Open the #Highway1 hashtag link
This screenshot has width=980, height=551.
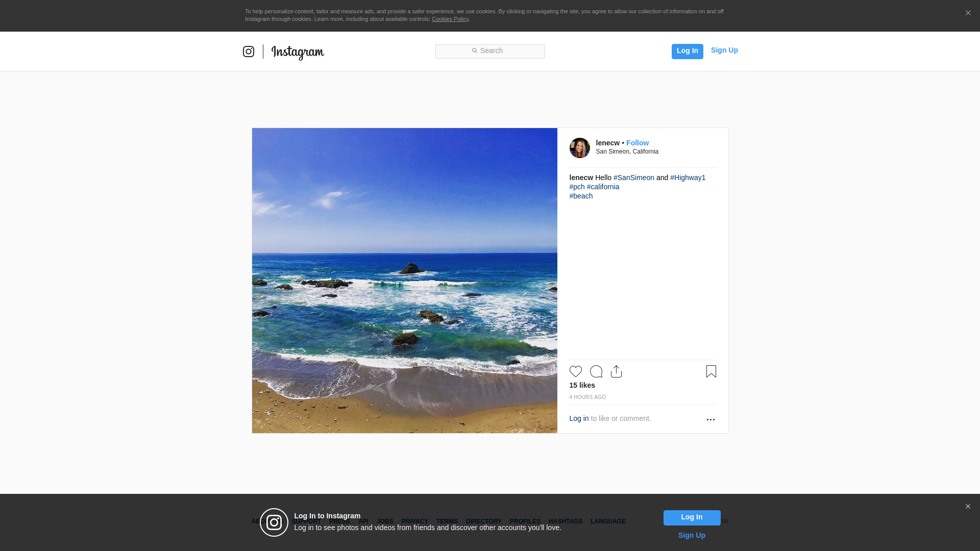(x=688, y=178)
